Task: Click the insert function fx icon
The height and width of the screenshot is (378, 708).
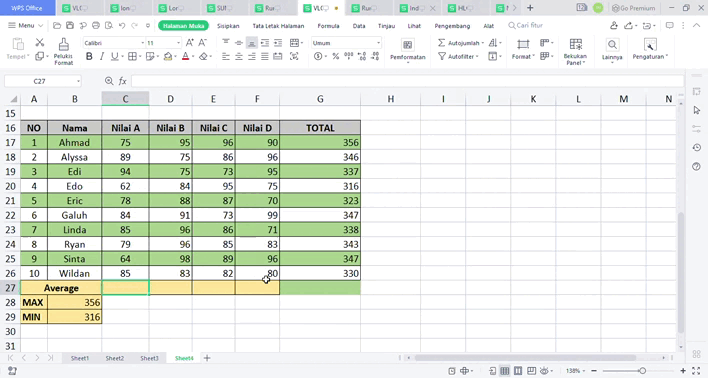Action: pyautogui.click(x=122, y=81)
